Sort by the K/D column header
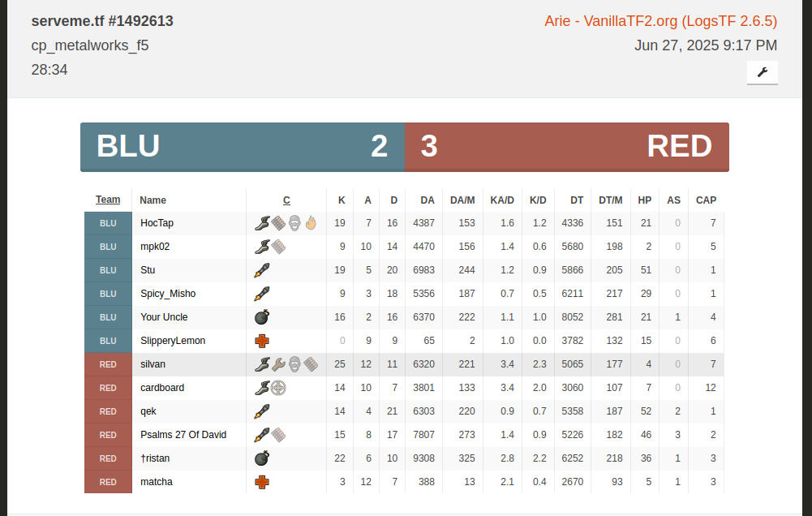This screenshot has height=516, width=812. click(x=538, y=200)
